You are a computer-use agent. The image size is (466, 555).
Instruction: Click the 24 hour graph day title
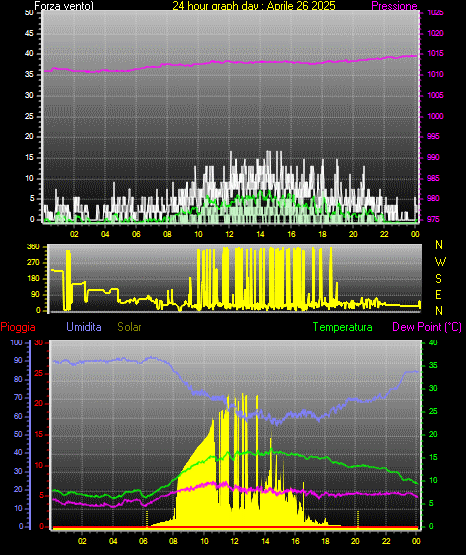click(x=254, y=6)
